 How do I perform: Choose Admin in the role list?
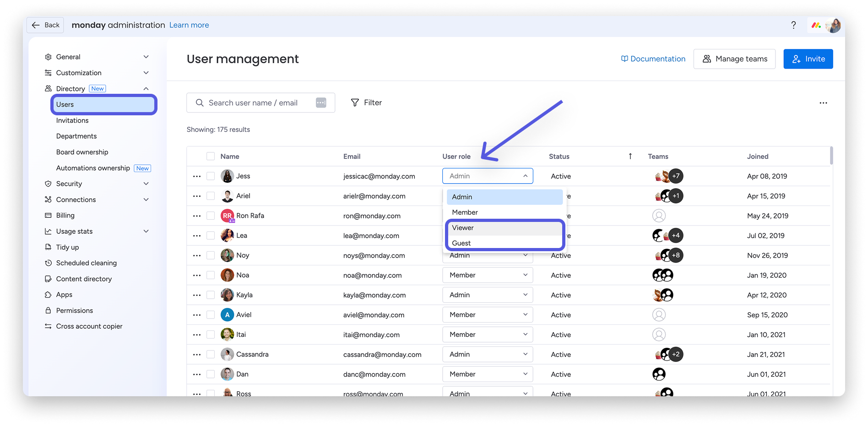tap(505, 197)
